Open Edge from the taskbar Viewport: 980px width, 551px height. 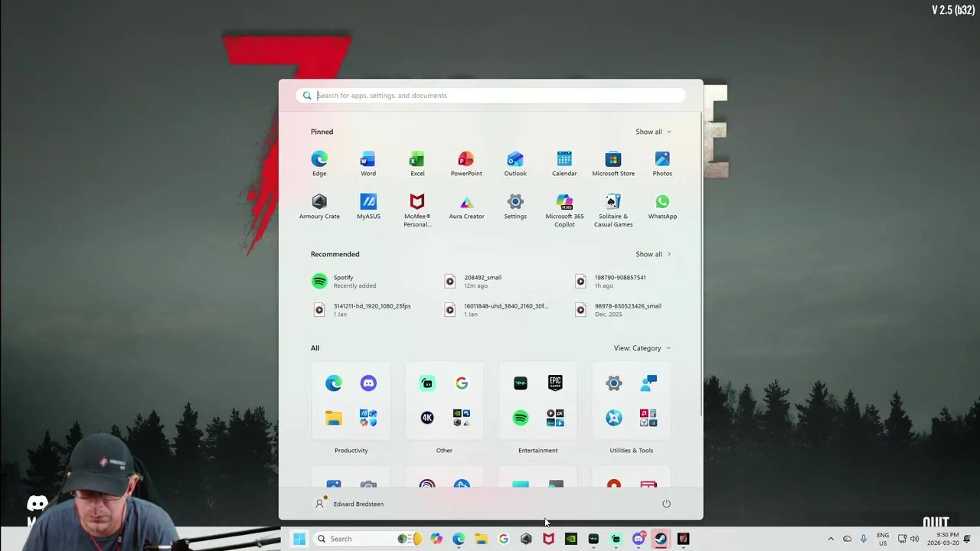coord(459,539)
